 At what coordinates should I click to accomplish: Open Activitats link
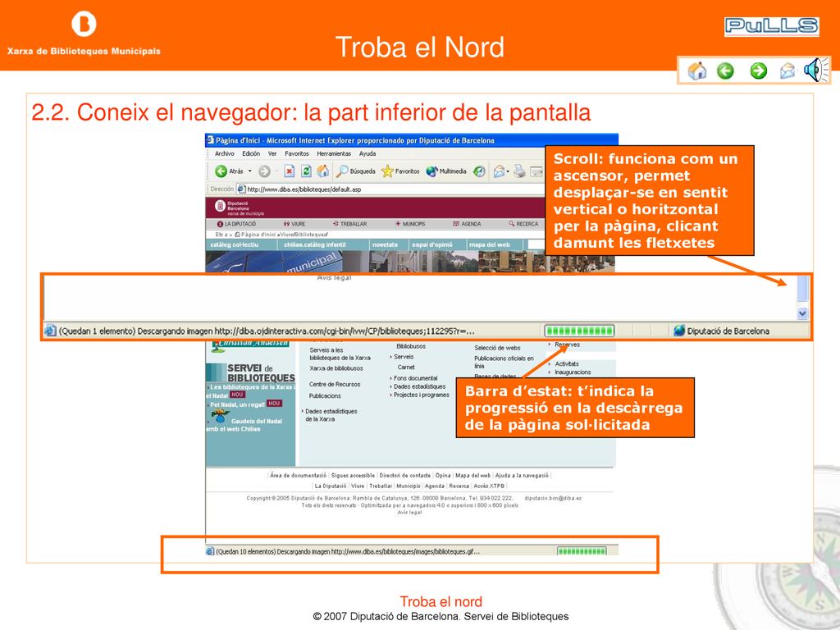[566, 363]
